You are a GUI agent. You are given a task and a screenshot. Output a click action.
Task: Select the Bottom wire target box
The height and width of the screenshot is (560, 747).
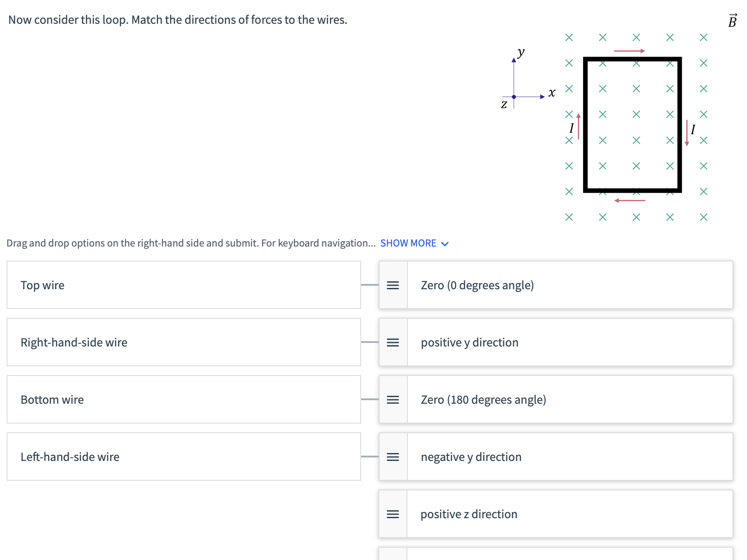tap(184, 400)
